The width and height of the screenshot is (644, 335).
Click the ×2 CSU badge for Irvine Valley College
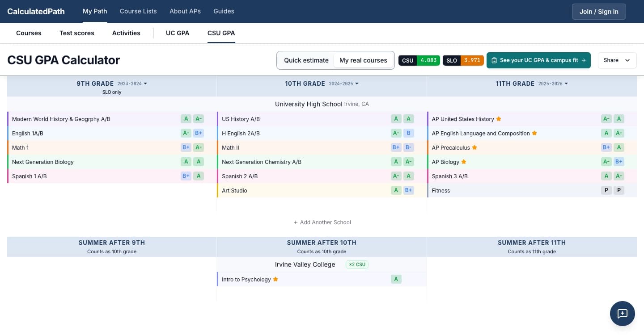click(x=357, y=264)
